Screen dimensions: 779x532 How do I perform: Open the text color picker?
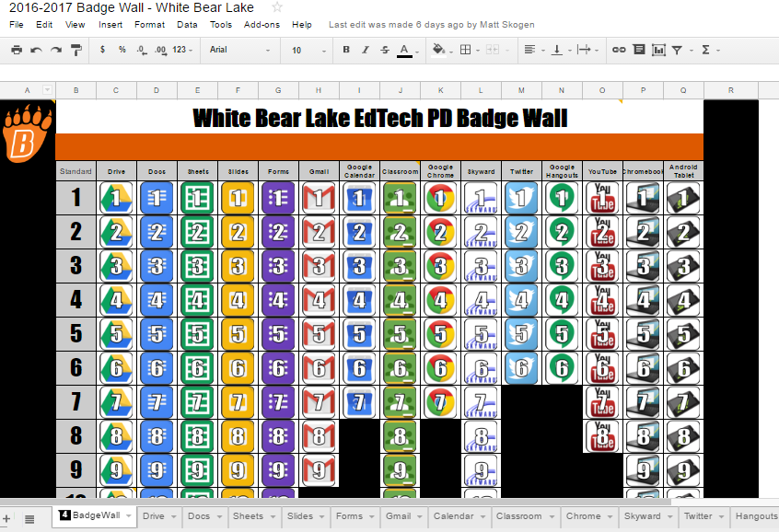[x=404, y=51]
